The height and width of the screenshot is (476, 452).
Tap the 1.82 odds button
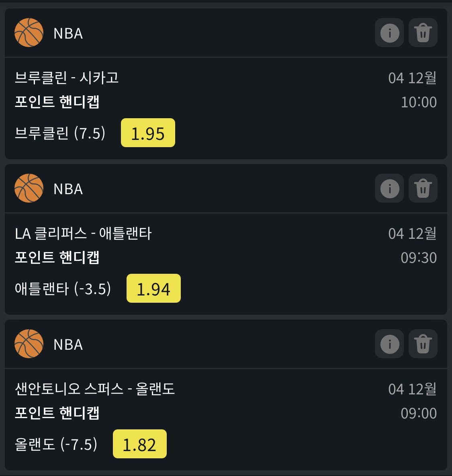(139, 444)
